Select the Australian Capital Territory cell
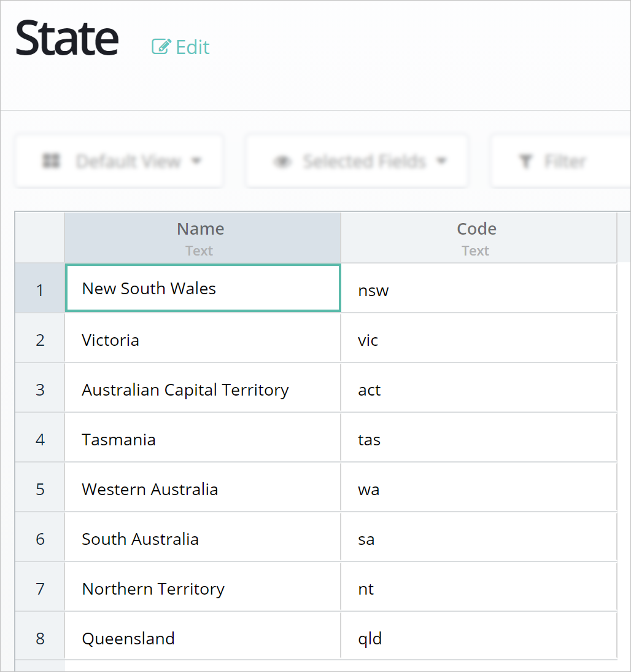Viewport: 631px width, 672px height. tap(202, 390)
